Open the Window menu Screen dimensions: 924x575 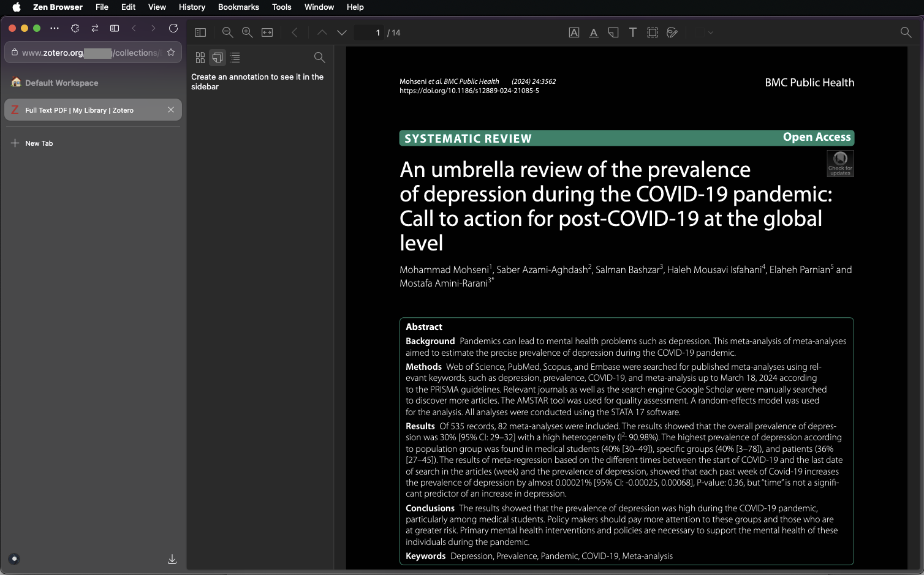point(319,7)
